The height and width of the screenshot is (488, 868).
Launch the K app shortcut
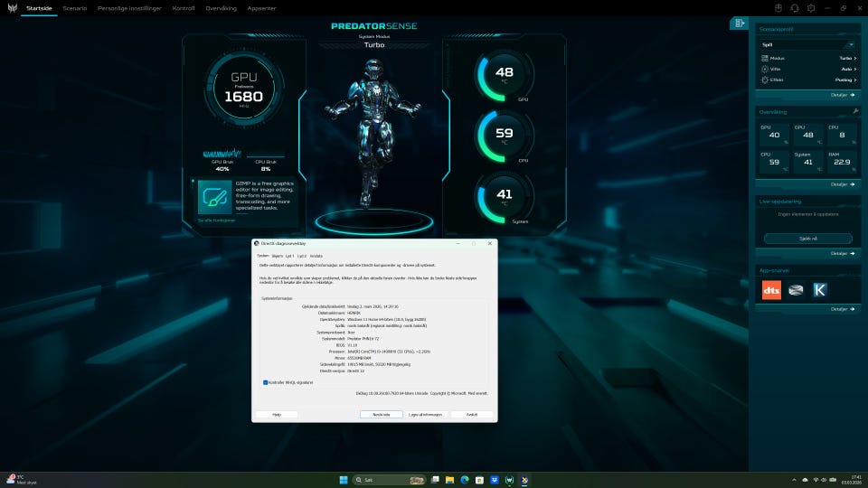click(x=820, y=290)
